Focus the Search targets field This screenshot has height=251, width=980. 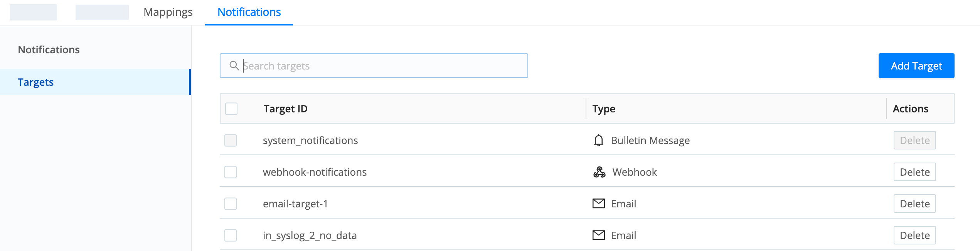point(382,66)
